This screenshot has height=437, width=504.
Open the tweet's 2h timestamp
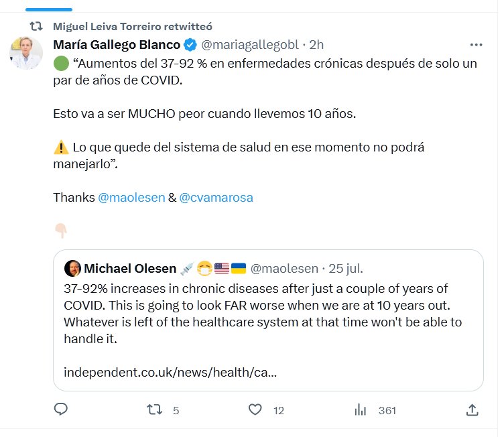(x=316, y=45)
